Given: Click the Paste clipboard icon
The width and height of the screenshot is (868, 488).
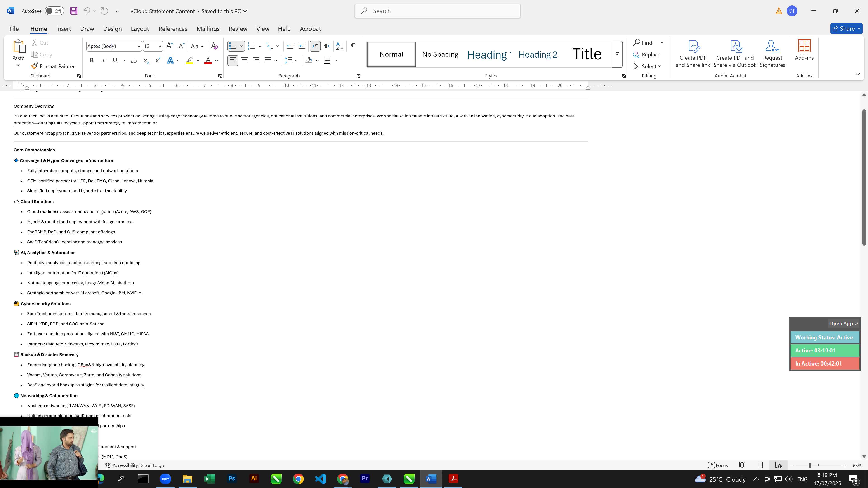Looking at the screenshot, I should pyautogui.click(x=19, y=46).
